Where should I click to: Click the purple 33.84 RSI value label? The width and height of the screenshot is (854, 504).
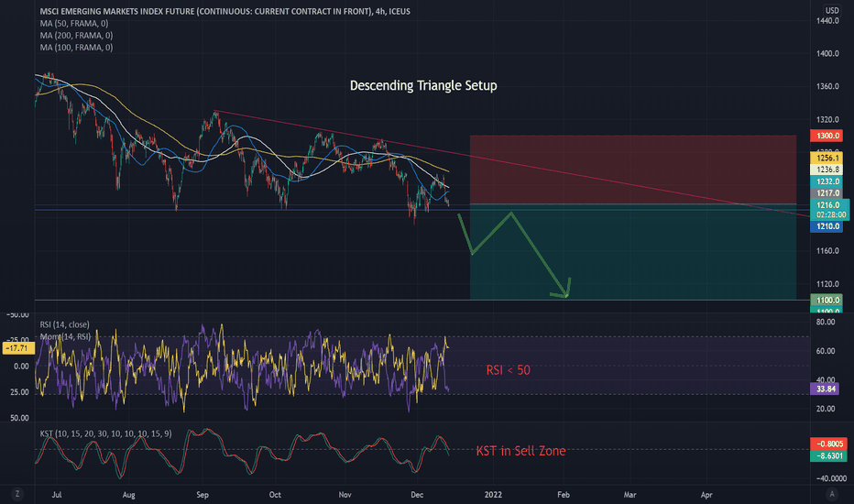click(825, 389)
